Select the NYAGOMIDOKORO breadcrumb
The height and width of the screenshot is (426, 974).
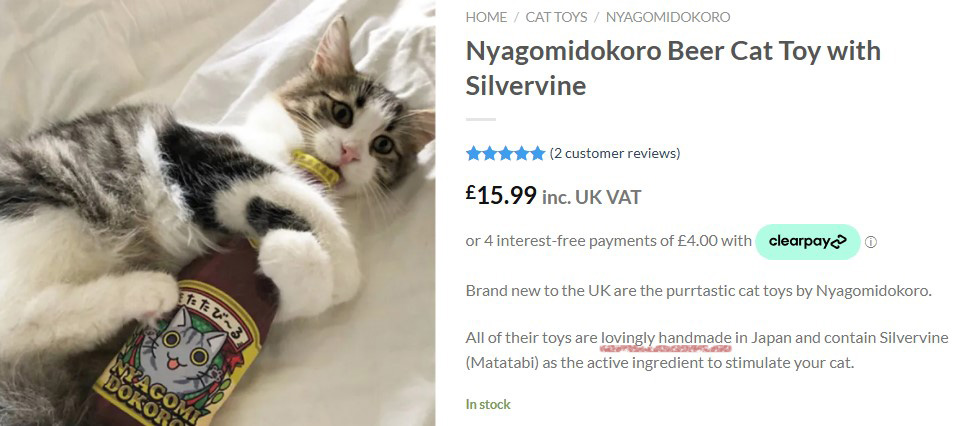tap(667, 17)
